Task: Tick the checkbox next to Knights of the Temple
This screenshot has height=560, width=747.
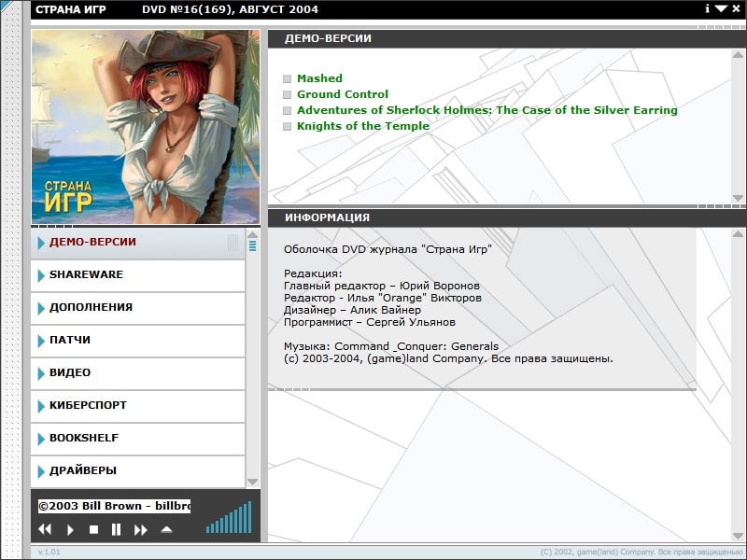Action: coord(287,126)
